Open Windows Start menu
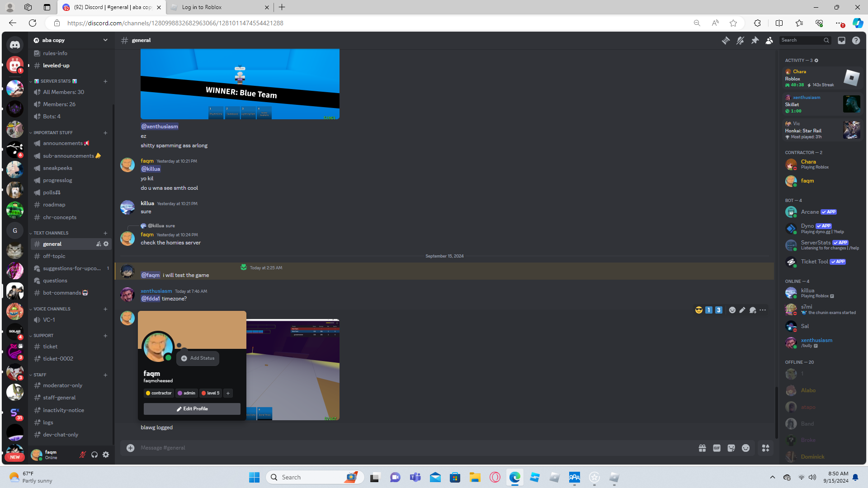Screen dimensions: 868x488 click(254, 477)
